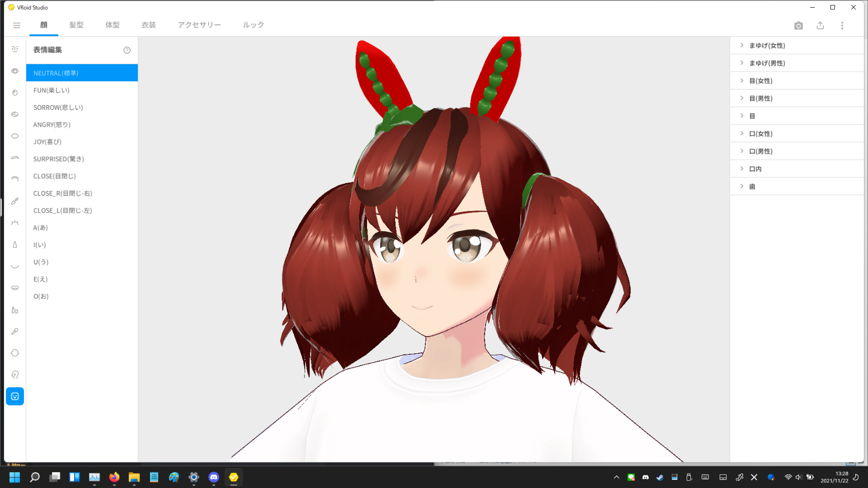Select the nose icon in the sidebar
This screenshot has width=868, height=488.
[x=15, y=245]
